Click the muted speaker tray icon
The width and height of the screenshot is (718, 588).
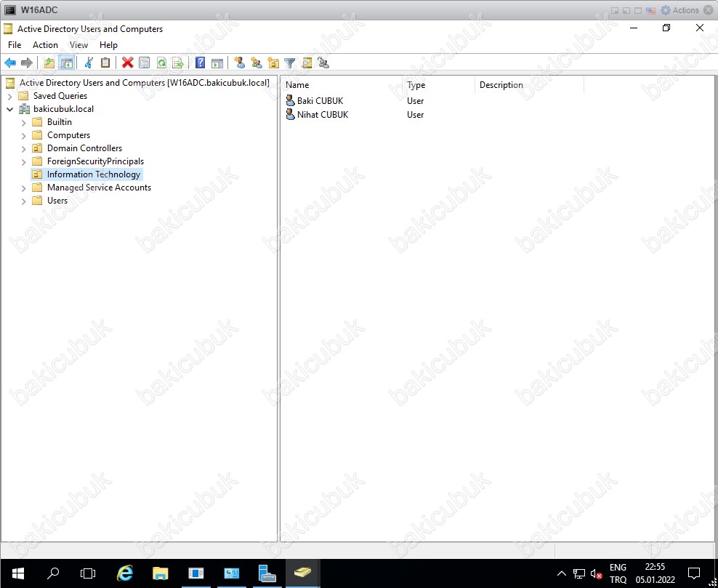pyautogui.click(x=596, y=573)
